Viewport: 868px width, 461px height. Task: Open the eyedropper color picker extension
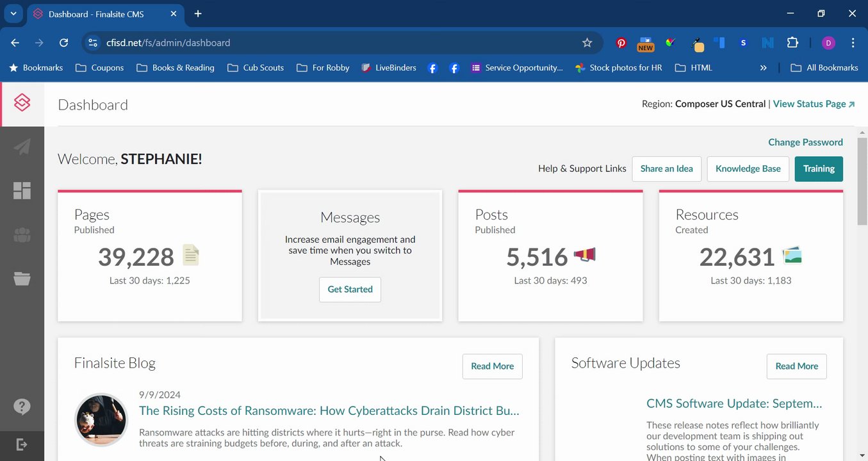pyautogui.click(x=698, y=44)
